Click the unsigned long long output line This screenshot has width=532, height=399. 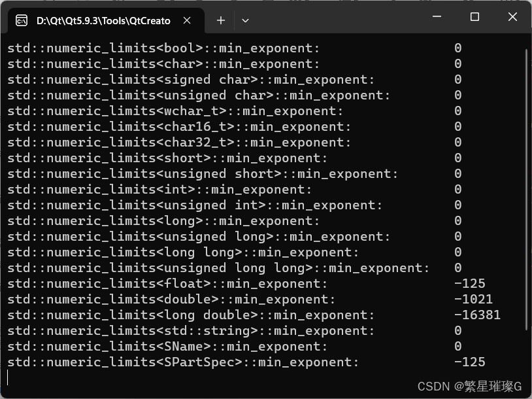[x=190, y=268]
